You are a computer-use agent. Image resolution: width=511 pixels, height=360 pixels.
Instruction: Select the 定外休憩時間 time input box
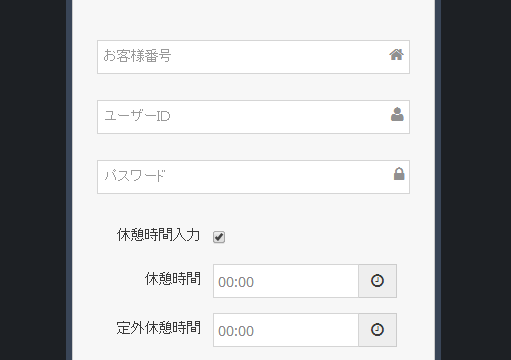286,330
